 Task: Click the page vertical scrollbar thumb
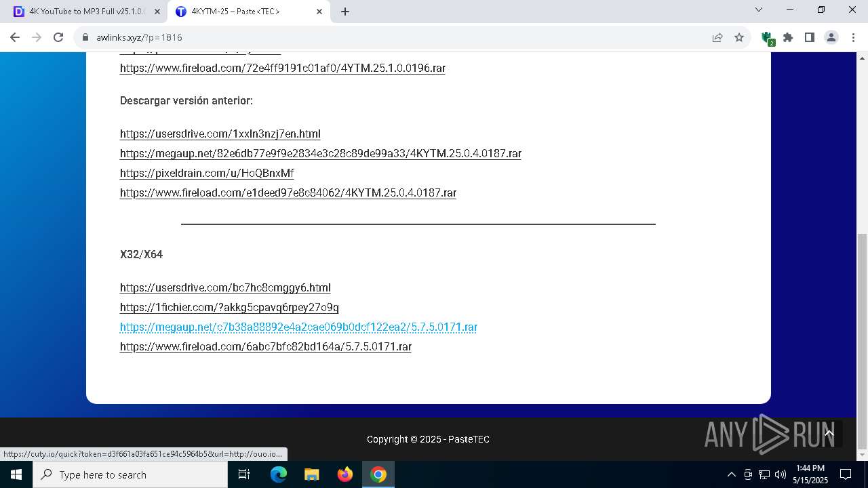click(862, 341)
